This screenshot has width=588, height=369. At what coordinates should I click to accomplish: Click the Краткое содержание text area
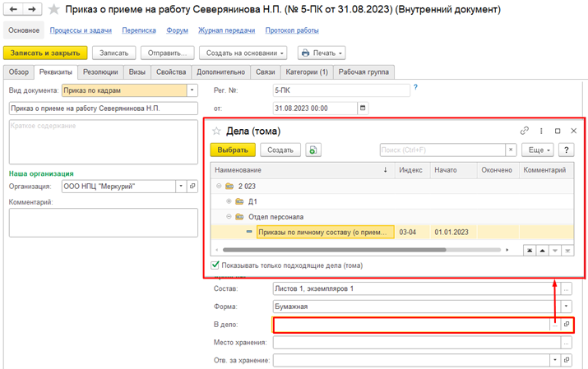click(x=104, y=142)
